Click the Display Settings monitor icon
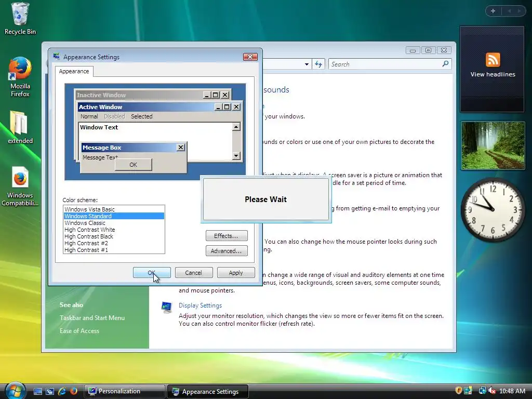This screenshot has height=399, width=532. point(166,307)
